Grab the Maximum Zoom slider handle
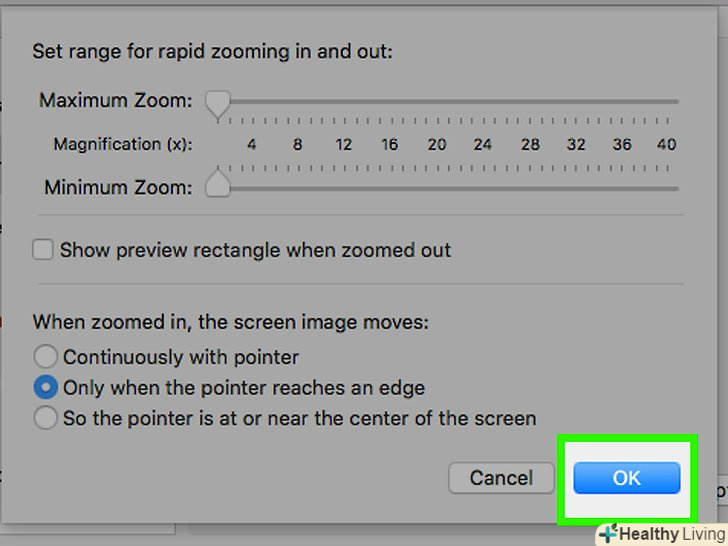Image resolution: width=728 pixels, height=546 pixels. [x=217, y=102]
